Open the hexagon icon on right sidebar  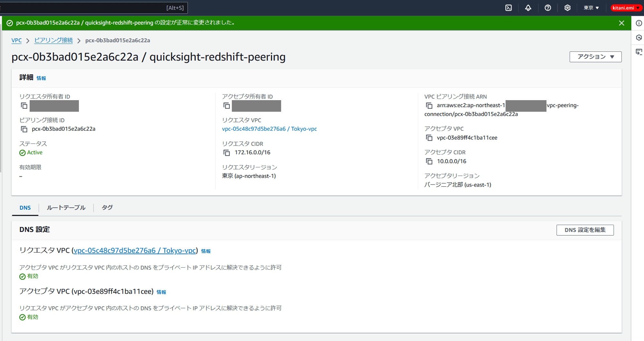pos(639,37)
